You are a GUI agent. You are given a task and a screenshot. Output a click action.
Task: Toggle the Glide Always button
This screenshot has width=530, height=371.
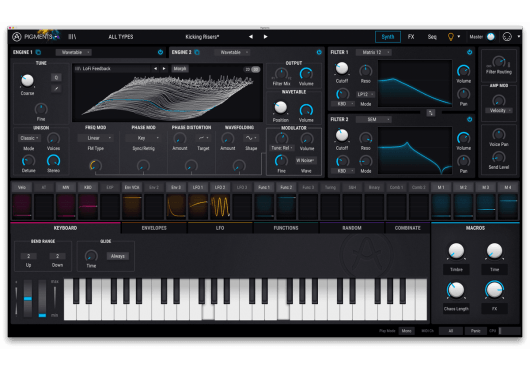pyautogui.click(x=117, y=256)
